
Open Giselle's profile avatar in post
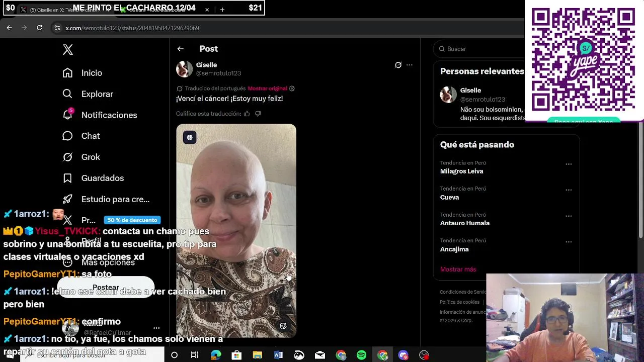click(184, 69)
